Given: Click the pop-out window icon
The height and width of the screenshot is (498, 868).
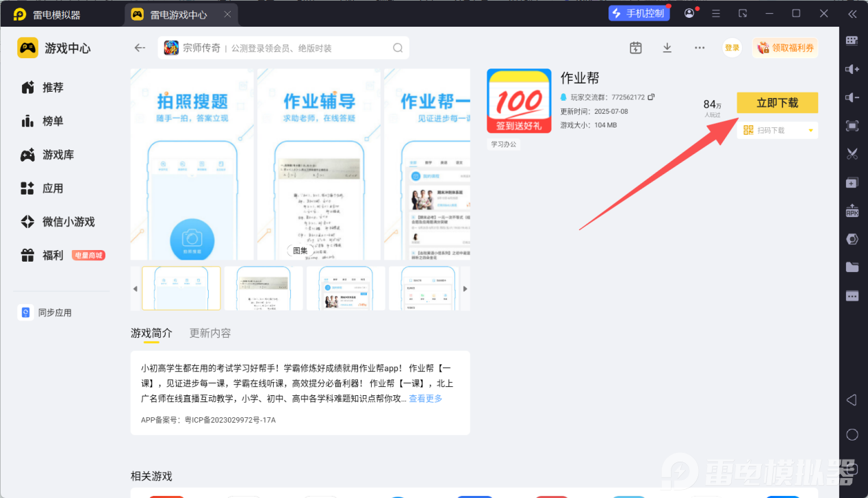Looking at the screenshot, I should pos(743,14).
